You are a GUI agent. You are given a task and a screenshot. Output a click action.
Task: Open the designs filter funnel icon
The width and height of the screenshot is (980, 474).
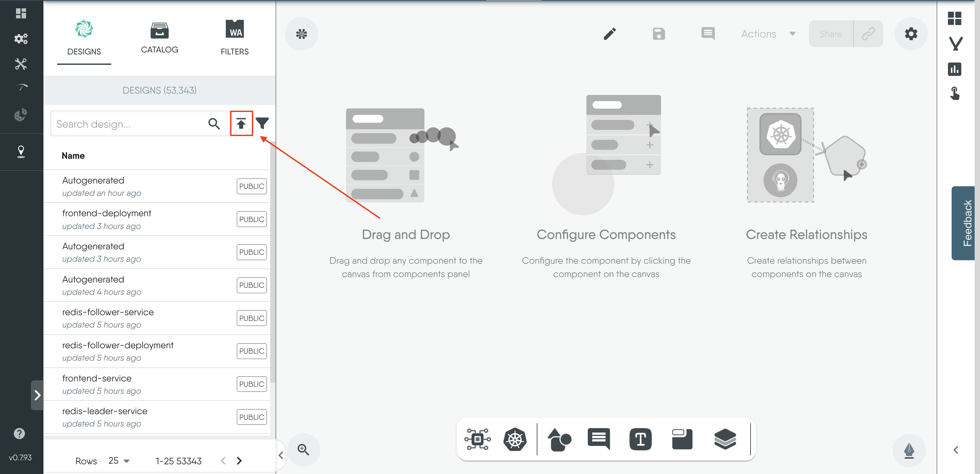[262, 123]
